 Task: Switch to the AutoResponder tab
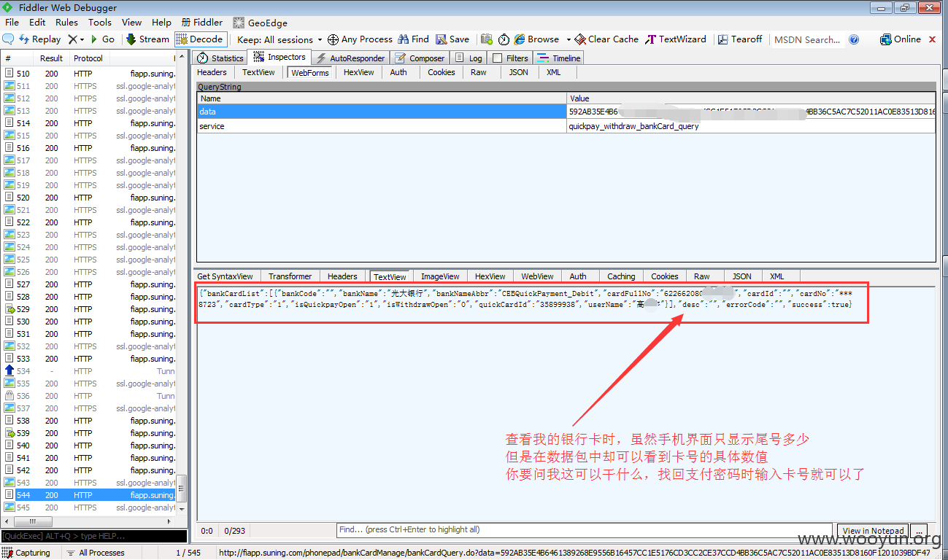[x=350, y=58]
